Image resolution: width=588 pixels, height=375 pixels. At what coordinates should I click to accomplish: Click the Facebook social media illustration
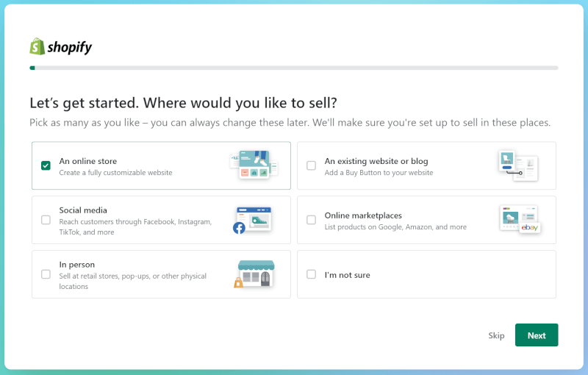click(252, 220)
